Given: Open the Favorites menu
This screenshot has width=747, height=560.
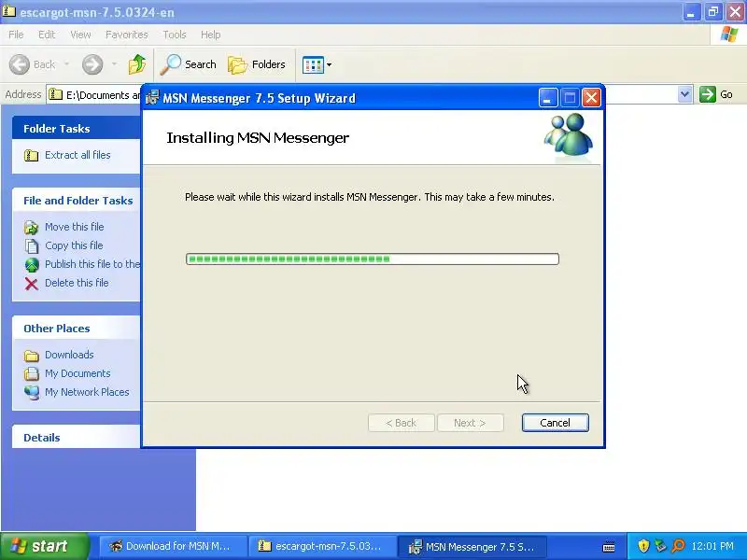Looking at the screenshot, I should [127, 35].
